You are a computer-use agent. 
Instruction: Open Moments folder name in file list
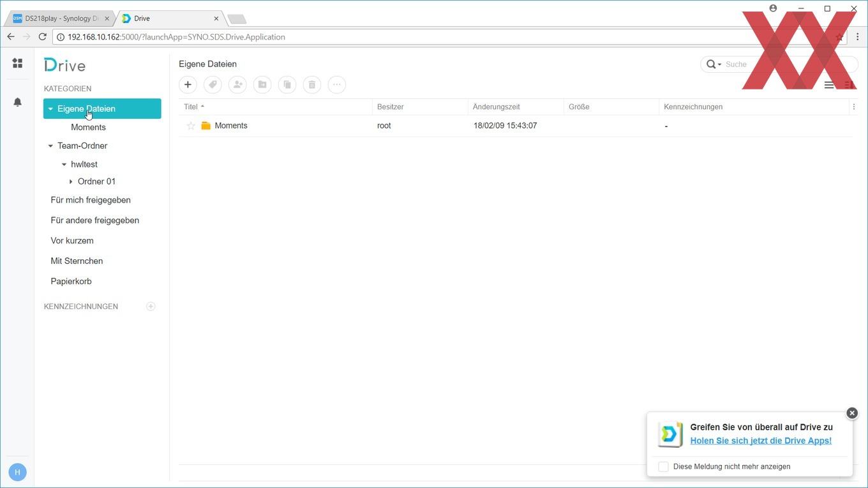click(x=231, y=126)
